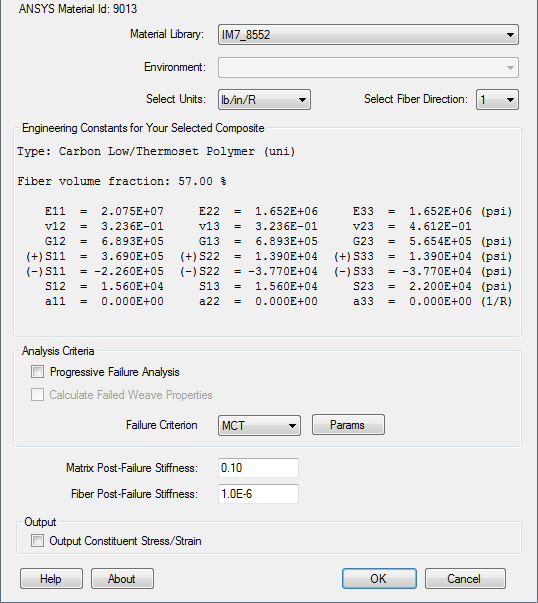The image size is (538, 603).
Task: Open the Material Library dropdown showing IM7_8552
Action: pyautogui.click(x=368, y=35)
